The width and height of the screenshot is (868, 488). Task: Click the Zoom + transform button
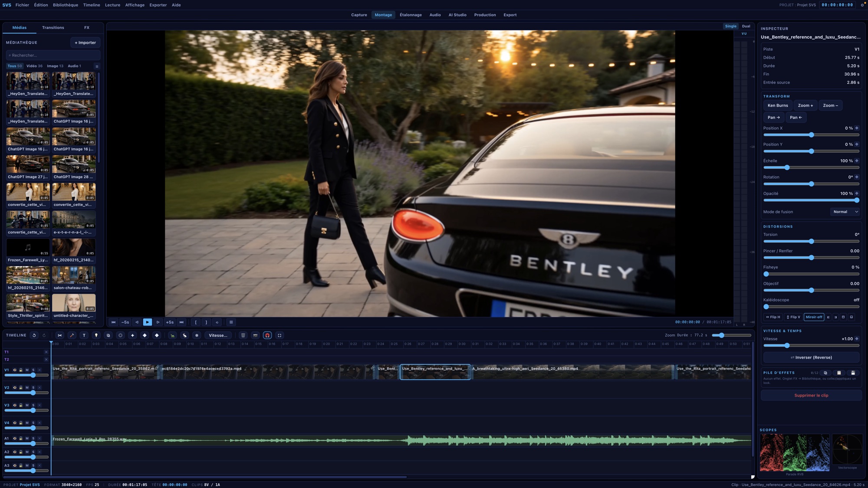[x=806, y=105]
